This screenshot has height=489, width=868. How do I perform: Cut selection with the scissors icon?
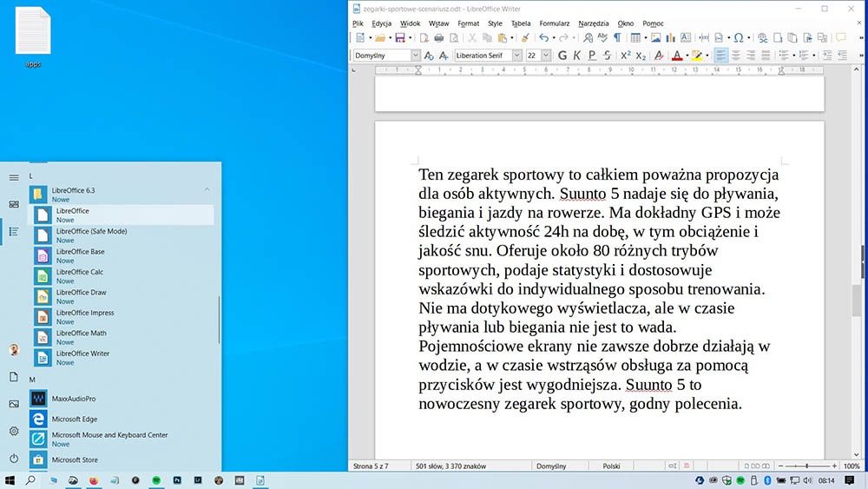(472, 37)
